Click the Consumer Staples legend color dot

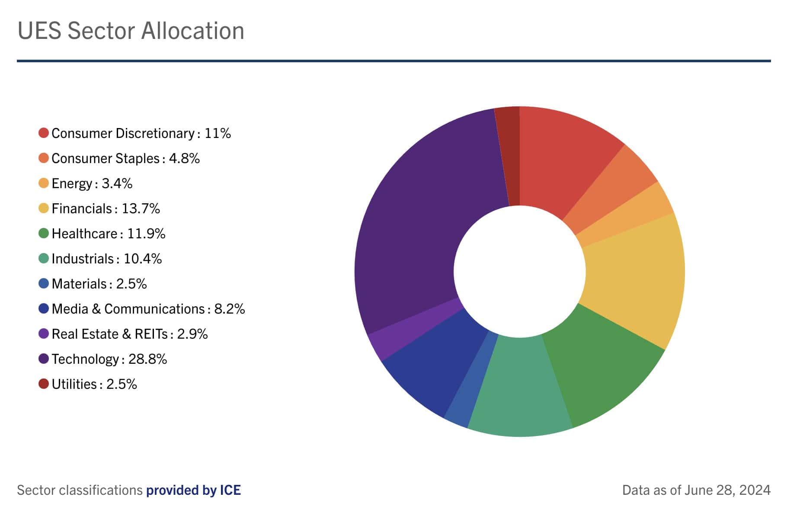43,158
